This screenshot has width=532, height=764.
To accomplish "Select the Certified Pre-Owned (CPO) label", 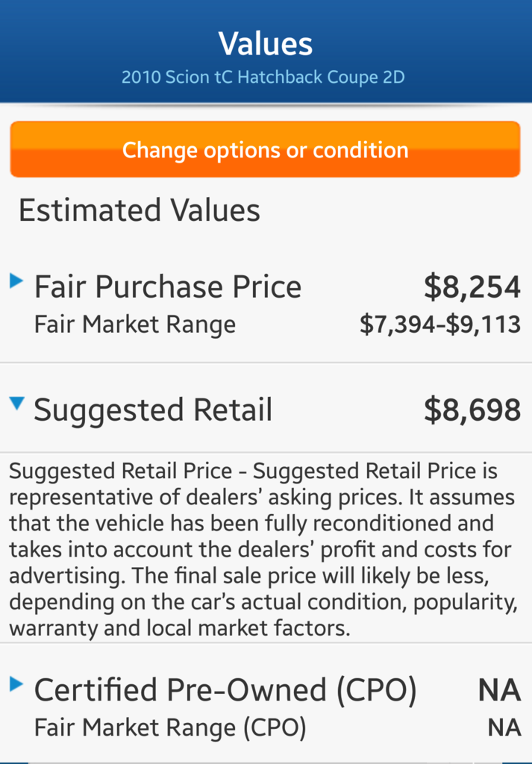I will pos(225,690).
